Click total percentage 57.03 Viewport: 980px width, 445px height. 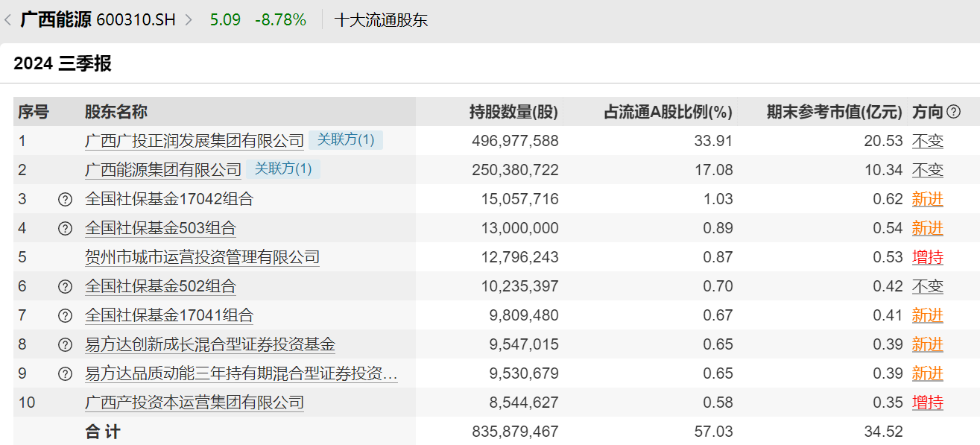714,432
